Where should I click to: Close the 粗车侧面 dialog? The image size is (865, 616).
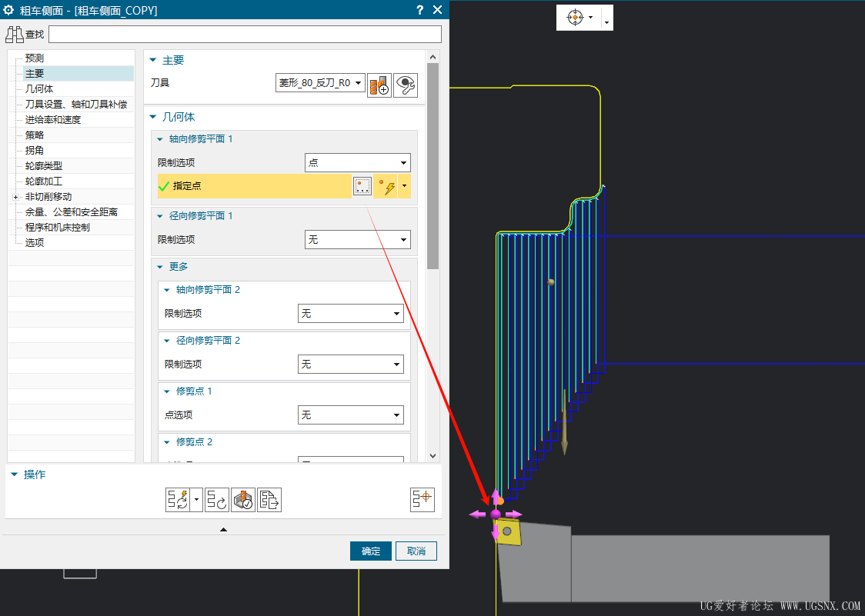(x=437, y=10)
